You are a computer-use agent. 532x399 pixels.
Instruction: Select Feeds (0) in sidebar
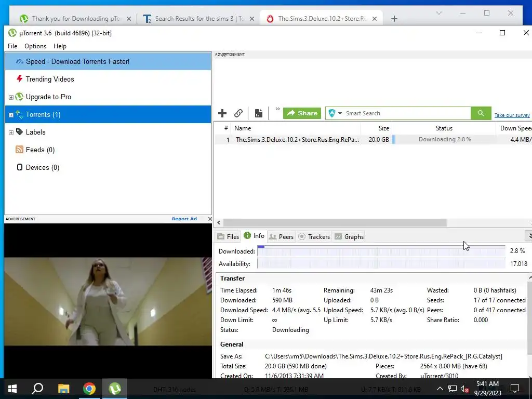[40, 150]
